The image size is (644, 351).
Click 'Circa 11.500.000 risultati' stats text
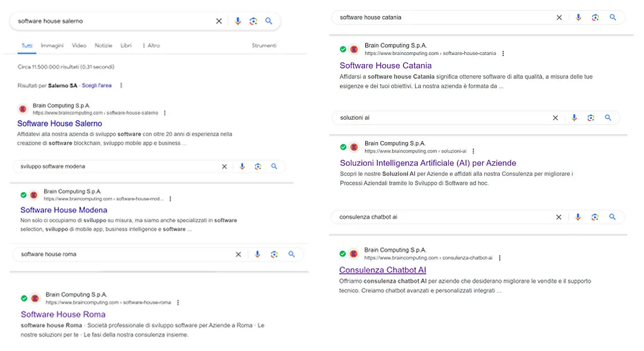[66, 67]
